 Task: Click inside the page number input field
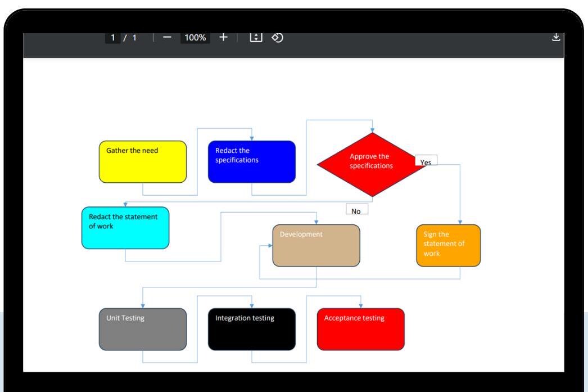112,37
